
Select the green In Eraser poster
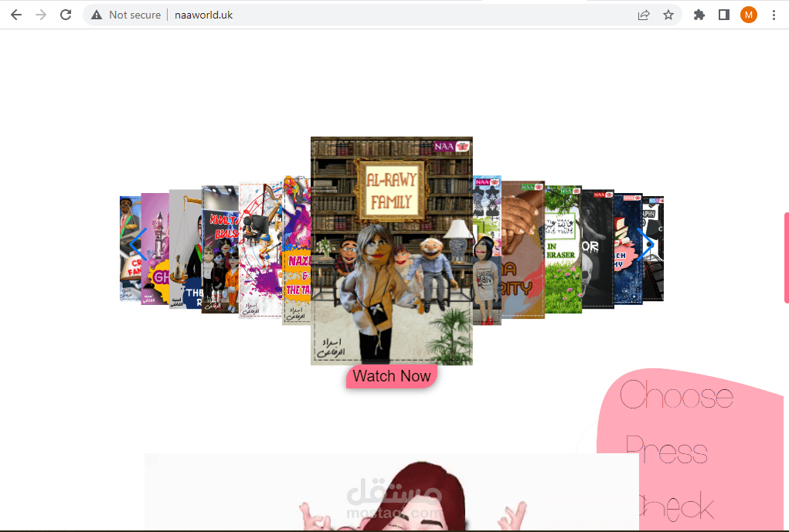pos(563,249)
